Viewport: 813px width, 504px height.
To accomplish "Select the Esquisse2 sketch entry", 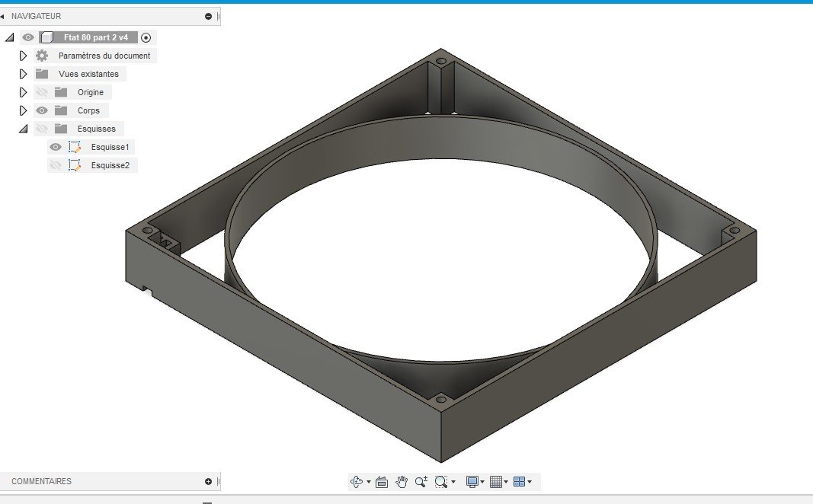I will point(110,165).
